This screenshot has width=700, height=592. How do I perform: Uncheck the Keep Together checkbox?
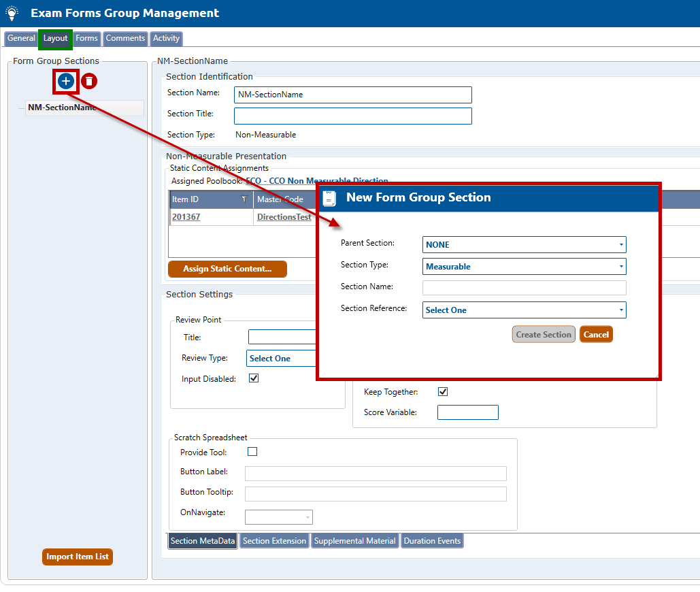point(442,391)
